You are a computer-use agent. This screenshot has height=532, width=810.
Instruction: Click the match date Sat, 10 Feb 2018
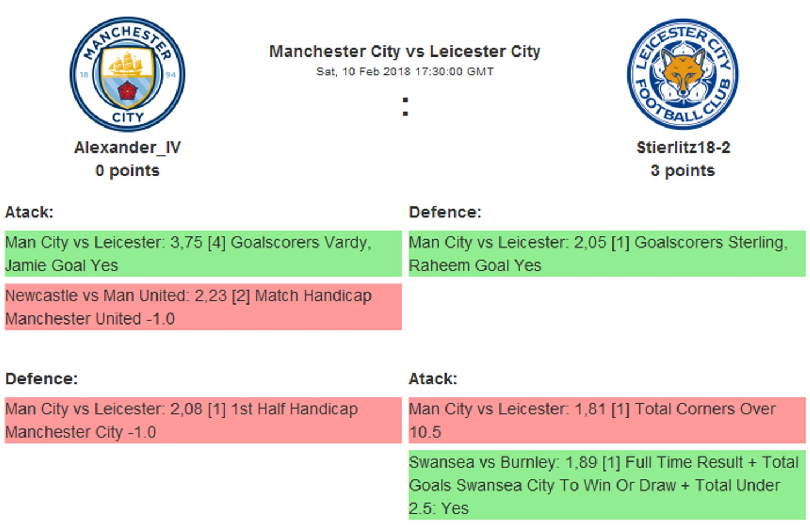404,72
